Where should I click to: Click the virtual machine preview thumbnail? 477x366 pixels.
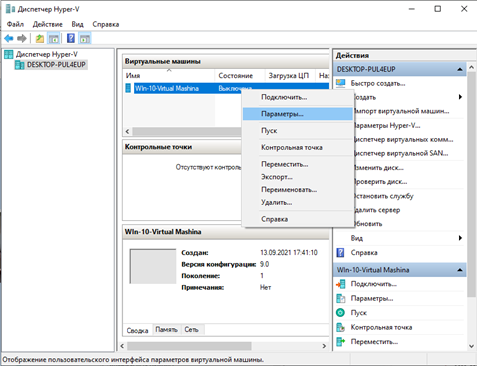[x=153, y=266]
